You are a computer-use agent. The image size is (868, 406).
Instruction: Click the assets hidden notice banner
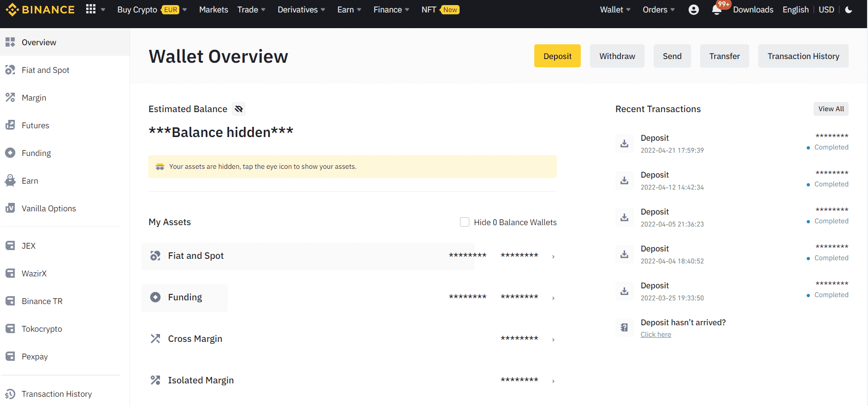(x=353, y=167)
